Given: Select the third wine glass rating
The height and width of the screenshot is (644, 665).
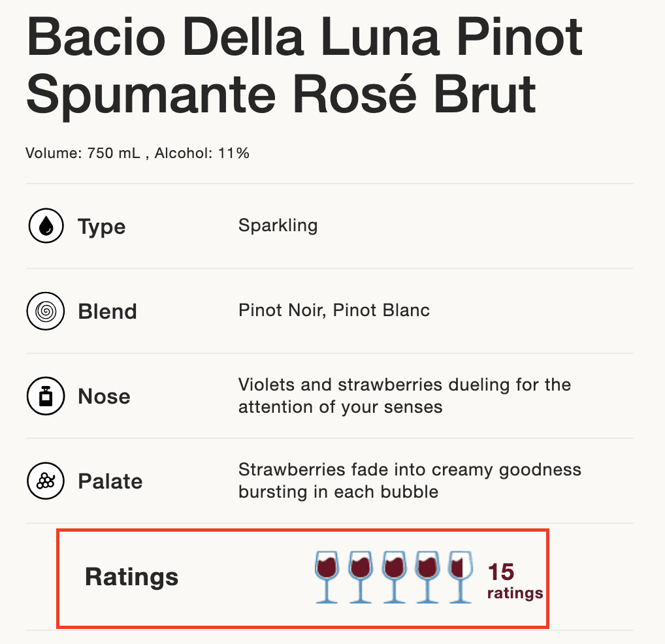Looking at the screenshot, I should (x=394, y=577).
